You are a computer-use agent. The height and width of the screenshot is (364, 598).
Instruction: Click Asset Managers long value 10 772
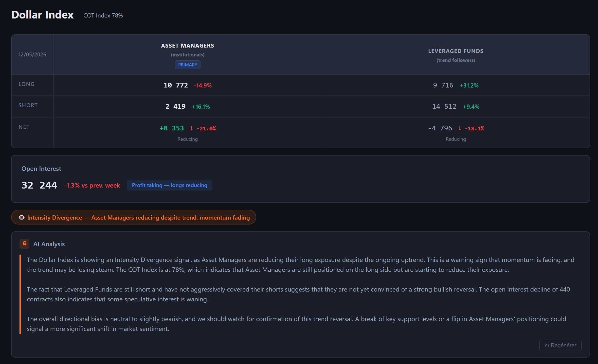coord(176,85)
